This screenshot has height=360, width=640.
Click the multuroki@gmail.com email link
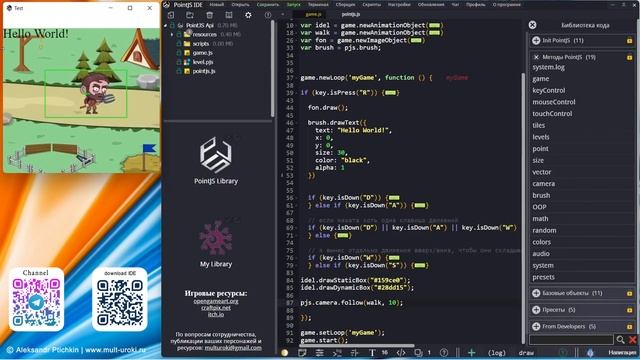click(x=233, y=348)
